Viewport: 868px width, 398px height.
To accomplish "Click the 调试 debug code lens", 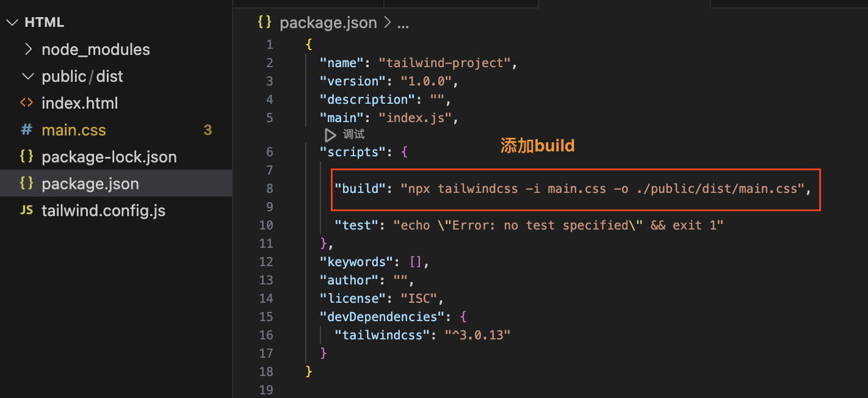I will (x=353, y=134).
